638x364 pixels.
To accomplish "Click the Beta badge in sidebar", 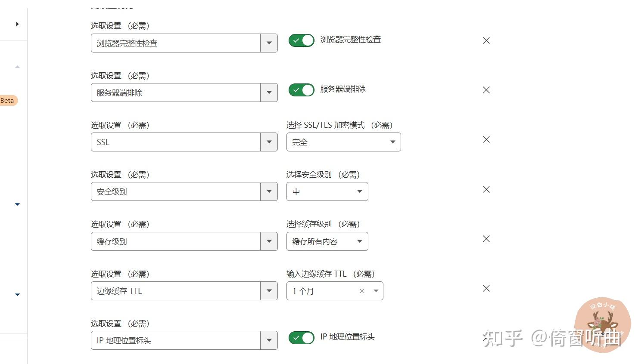I will click(x=7, y=101).
